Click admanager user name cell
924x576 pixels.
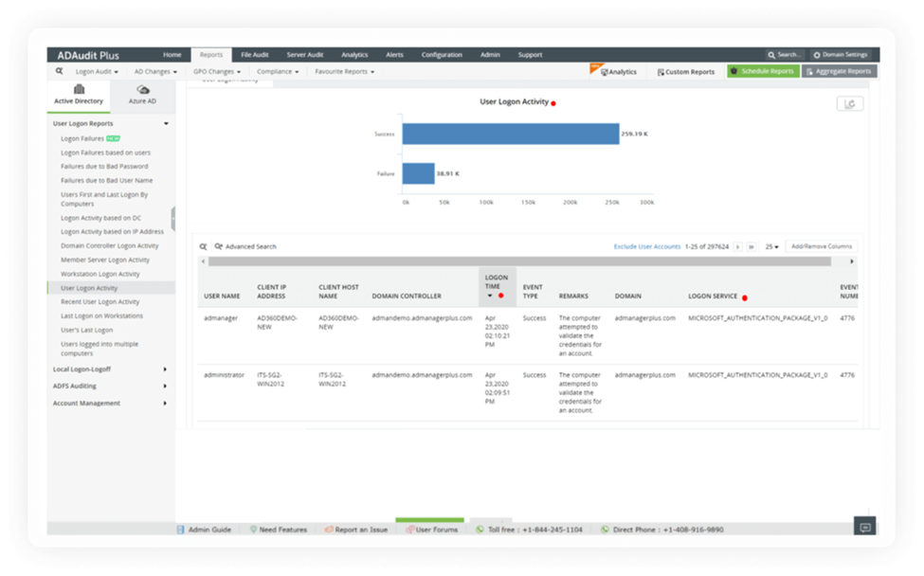pos(221,318)
